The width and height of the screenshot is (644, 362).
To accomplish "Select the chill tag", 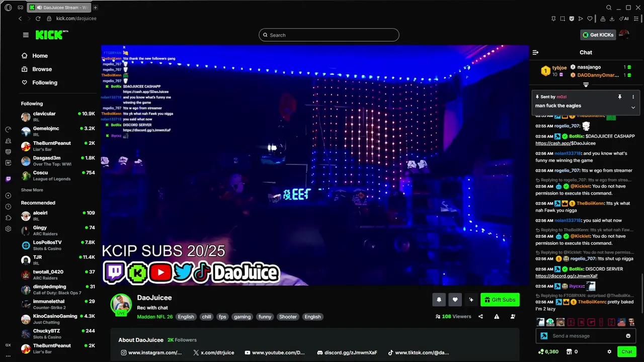I will pos(206,317).
